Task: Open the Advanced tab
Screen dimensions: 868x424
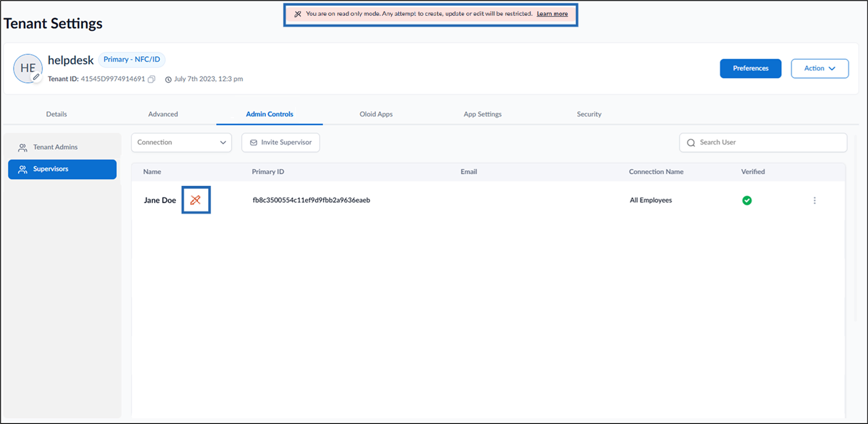Action: pyautogui.click(x=163, y=114)
